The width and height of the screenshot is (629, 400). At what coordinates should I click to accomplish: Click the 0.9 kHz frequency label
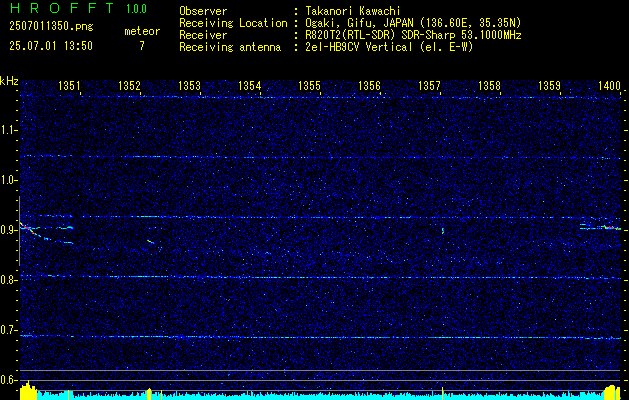tap(8, 230)
